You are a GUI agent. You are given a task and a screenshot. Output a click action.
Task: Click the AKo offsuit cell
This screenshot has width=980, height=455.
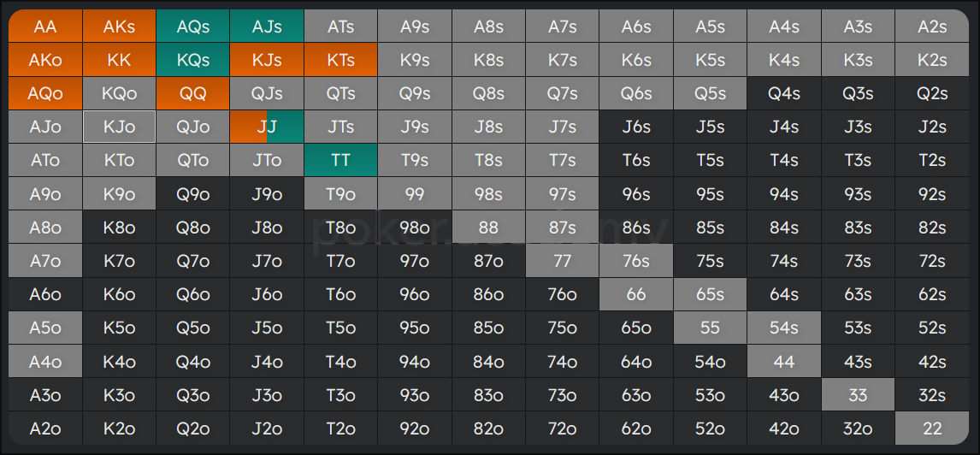(x=45, y=60)
